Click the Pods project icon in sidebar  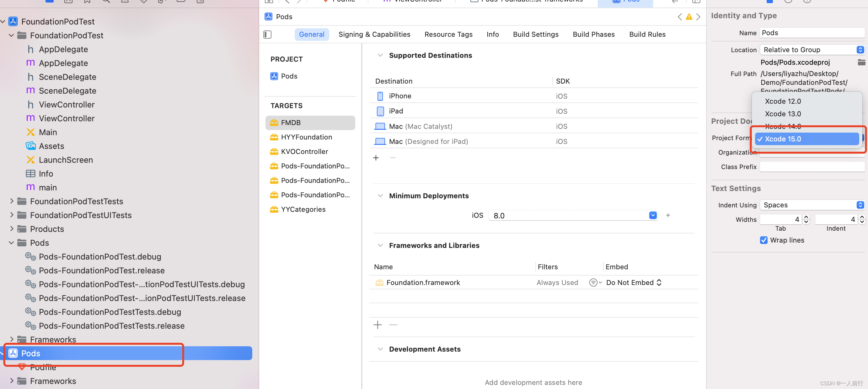click(14, 353)
